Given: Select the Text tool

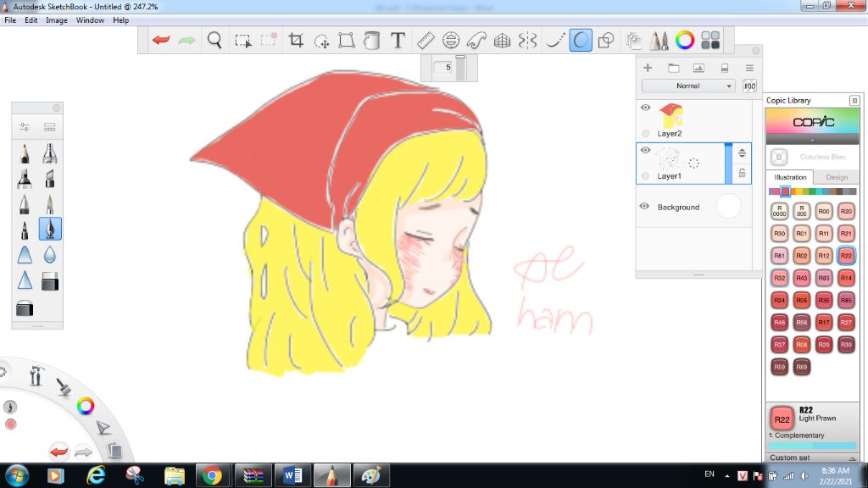Looking at the screenshot, I should point(398,40).
